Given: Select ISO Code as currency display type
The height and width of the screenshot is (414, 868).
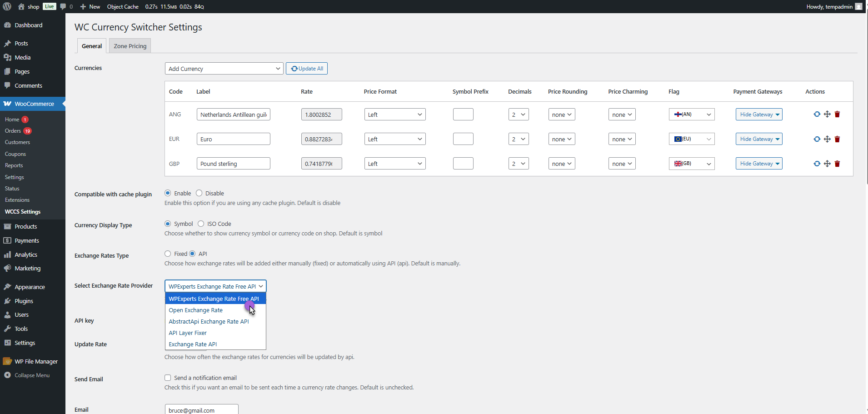Looking at the screenshot, I should point(201,223).
